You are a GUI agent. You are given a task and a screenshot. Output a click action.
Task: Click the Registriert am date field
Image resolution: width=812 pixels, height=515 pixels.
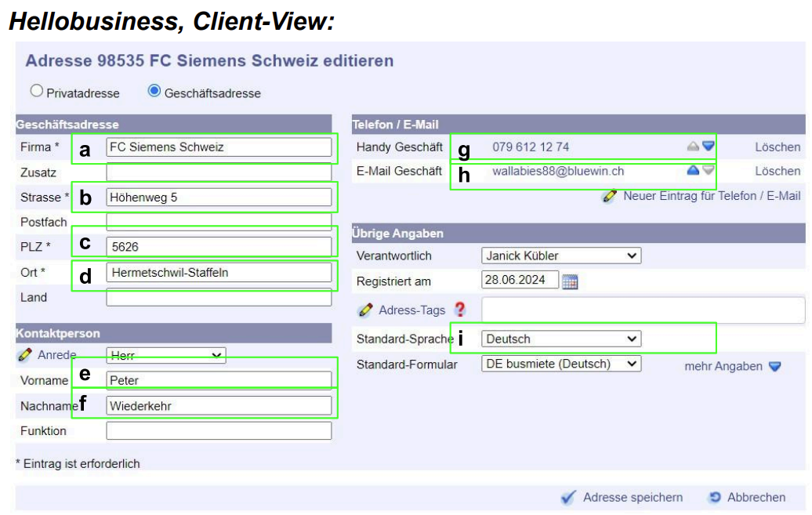520,280
